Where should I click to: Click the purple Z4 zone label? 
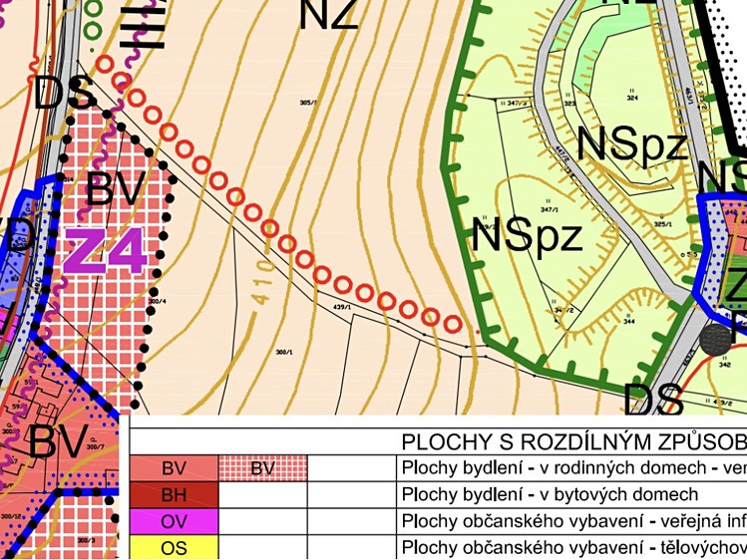pos(107,250)
